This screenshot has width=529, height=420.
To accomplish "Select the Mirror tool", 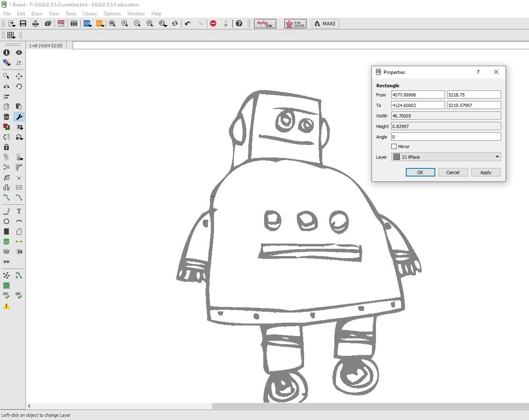I will click(x=6, y=86).
